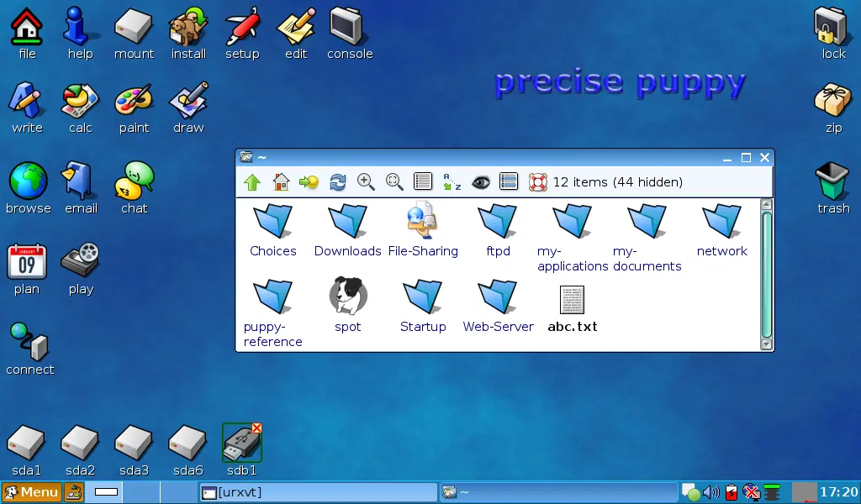The width and height of the screenshot is (861, 504).
Task: Toggle thumbnail display with the striped icon
Action: tap(509, 181)
